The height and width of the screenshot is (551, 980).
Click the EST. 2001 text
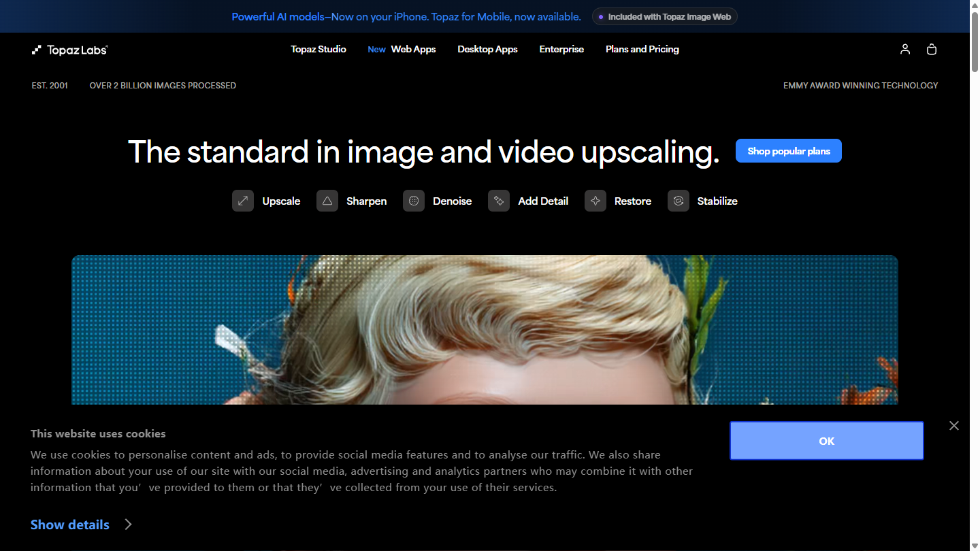(50, 86)
